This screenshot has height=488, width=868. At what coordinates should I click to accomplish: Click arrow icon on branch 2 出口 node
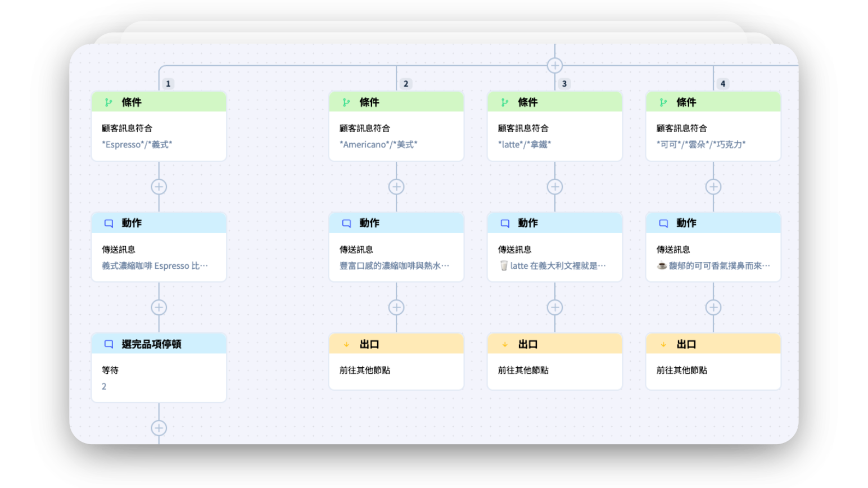point(346,344)
